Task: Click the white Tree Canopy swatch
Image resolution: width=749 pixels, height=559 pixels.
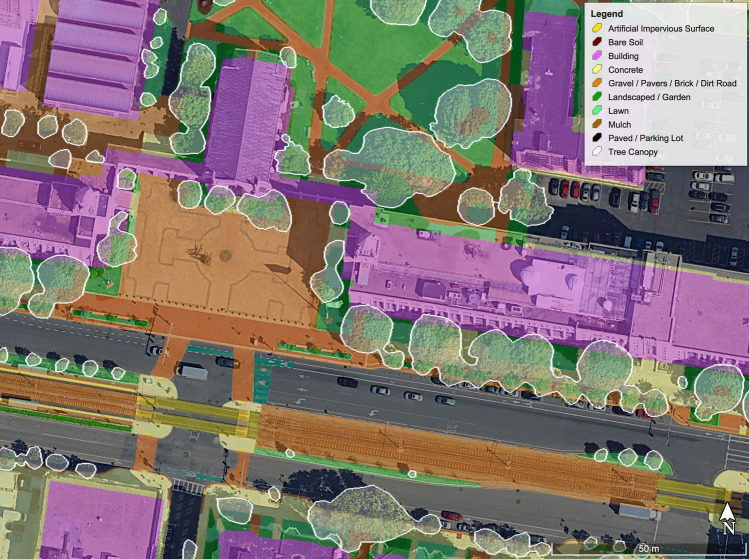Action: (597, 152)
